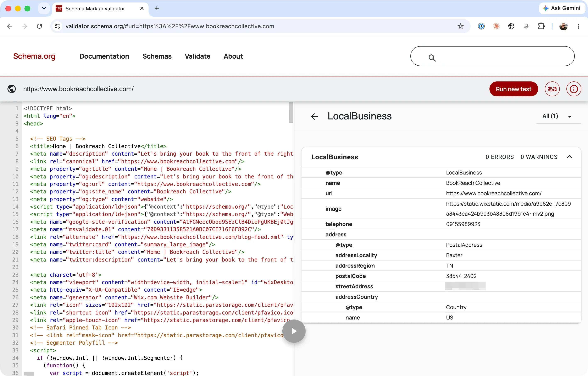Image resolution: width=588 pixels, height=376 pixels.
Task: Open the tab search dropdown
Action: 44,9
